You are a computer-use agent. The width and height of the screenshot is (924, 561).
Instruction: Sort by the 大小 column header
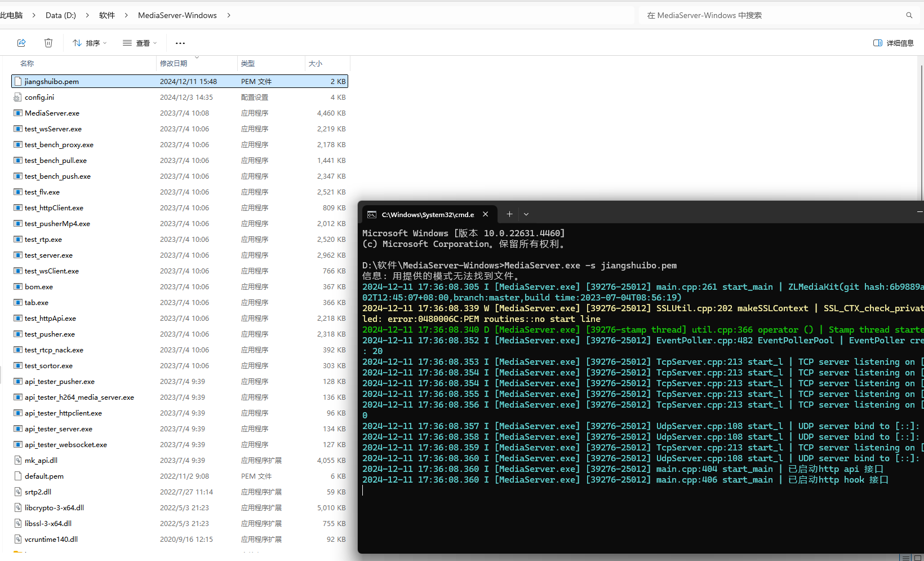coord(316,64)
